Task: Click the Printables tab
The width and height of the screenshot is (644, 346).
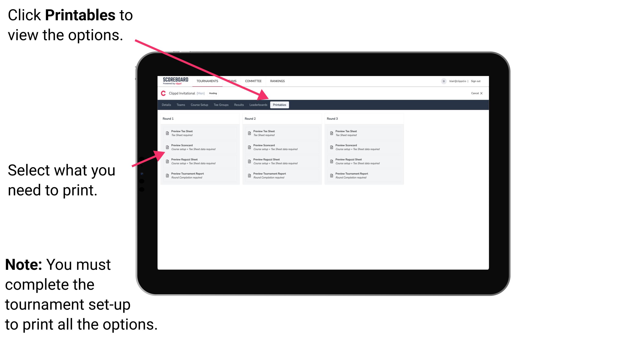Action: [x=280, y=105]
